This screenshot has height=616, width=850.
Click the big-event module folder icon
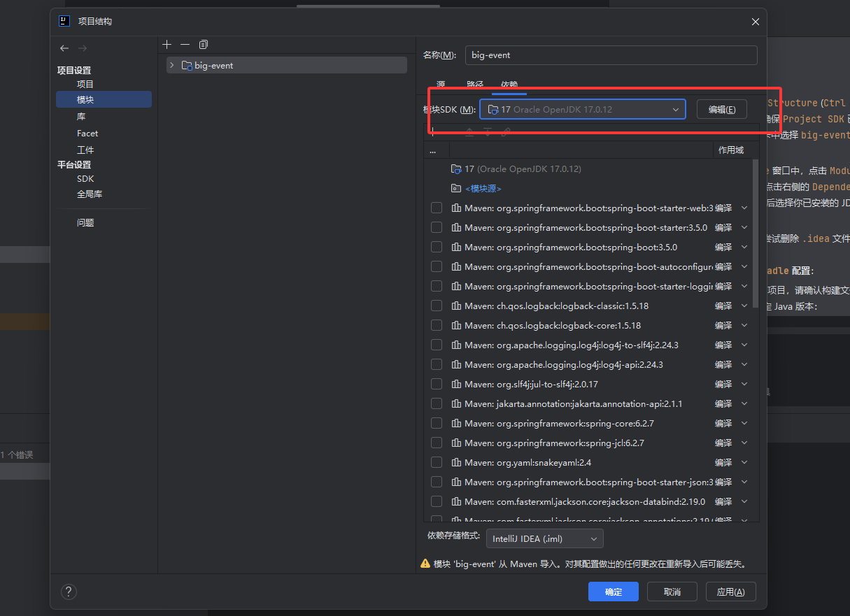pos(187,65)
